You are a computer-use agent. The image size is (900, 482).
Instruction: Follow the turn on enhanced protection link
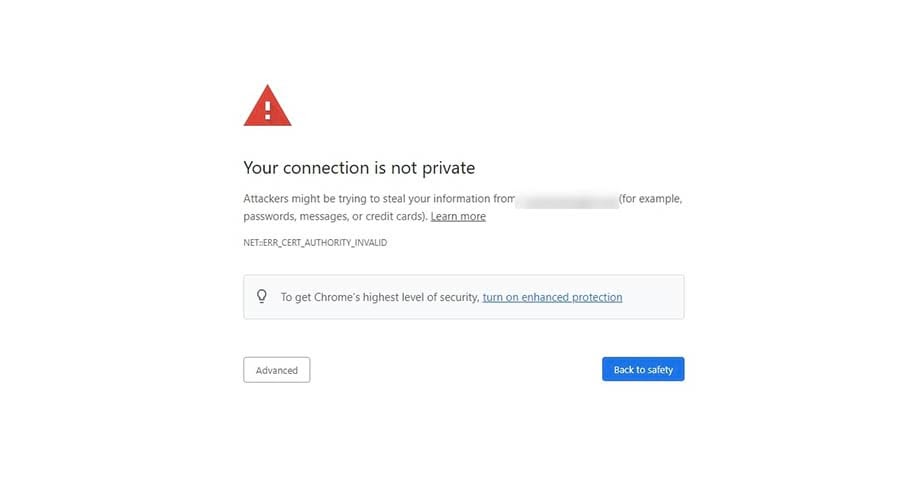coord(552,297)
